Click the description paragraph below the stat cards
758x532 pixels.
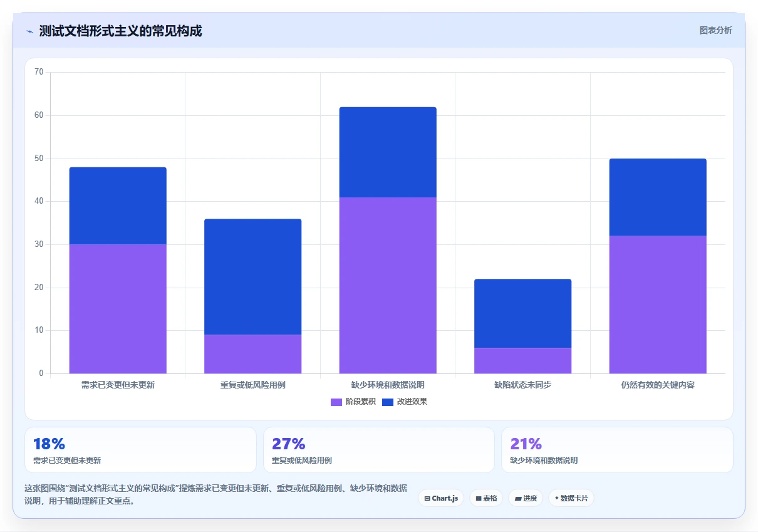(x=215, y=494)
